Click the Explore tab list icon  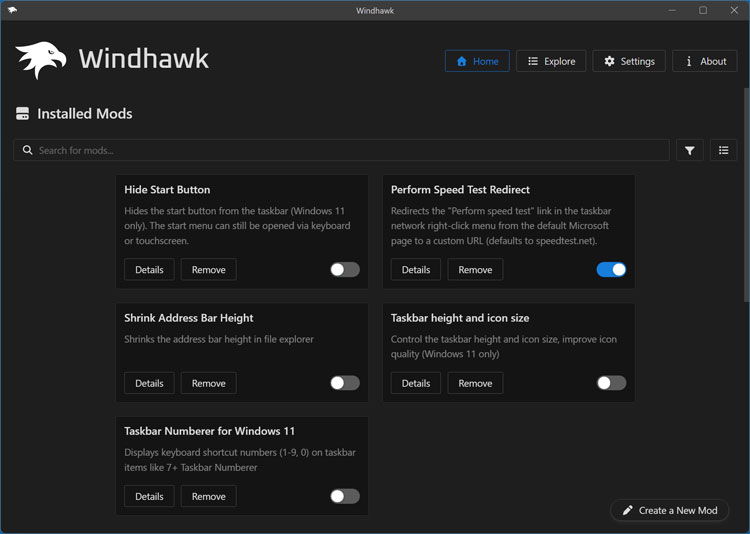pos(533,61)
